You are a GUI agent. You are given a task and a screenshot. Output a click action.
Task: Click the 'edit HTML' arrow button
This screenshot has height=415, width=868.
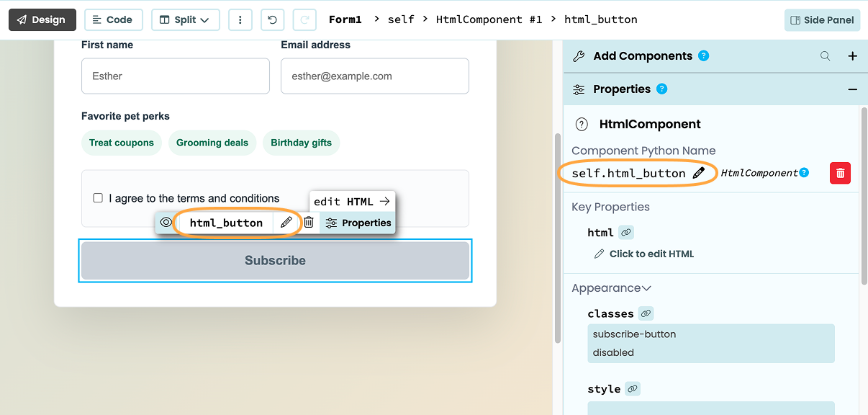352,202
